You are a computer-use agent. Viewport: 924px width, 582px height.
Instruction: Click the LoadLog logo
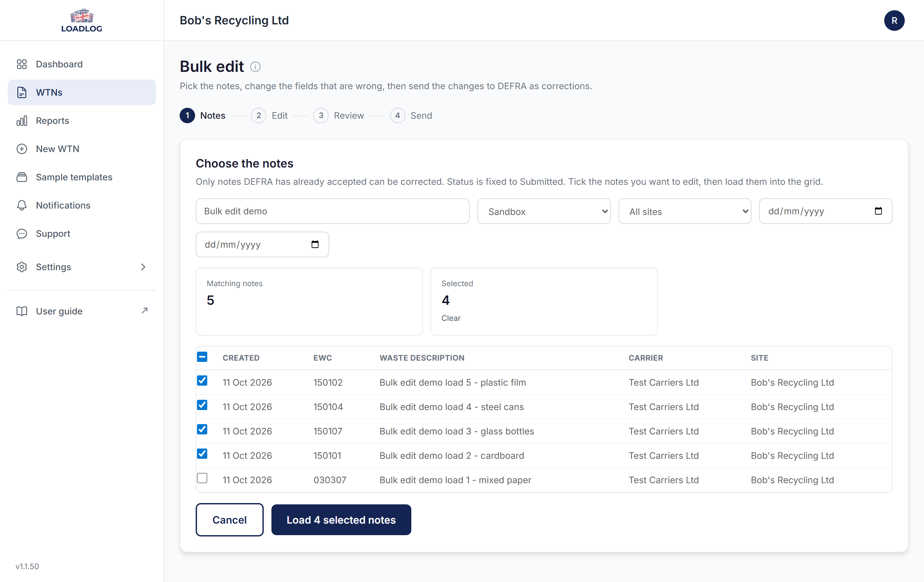pos(82,20)
